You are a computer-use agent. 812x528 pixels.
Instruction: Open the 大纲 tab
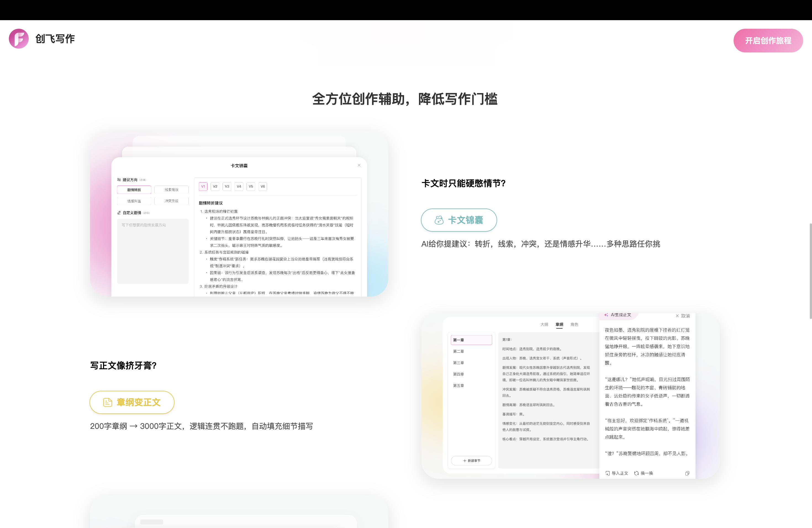pyautogui.click(x=544, y=324)
